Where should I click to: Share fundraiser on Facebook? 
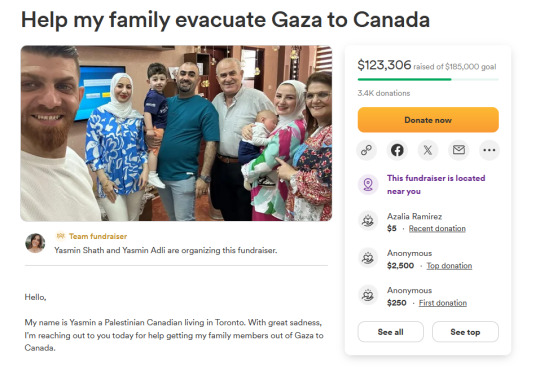[x=397, y=150]
